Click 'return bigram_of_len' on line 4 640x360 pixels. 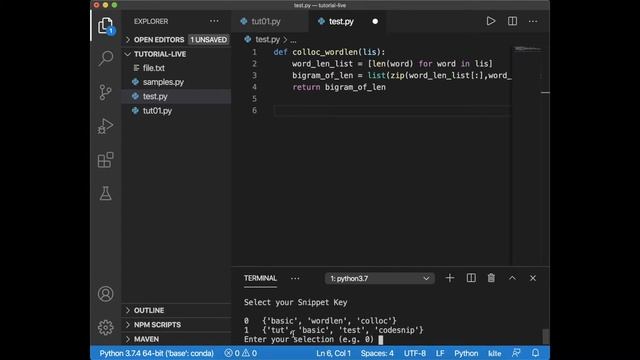[x=339, y=87]
